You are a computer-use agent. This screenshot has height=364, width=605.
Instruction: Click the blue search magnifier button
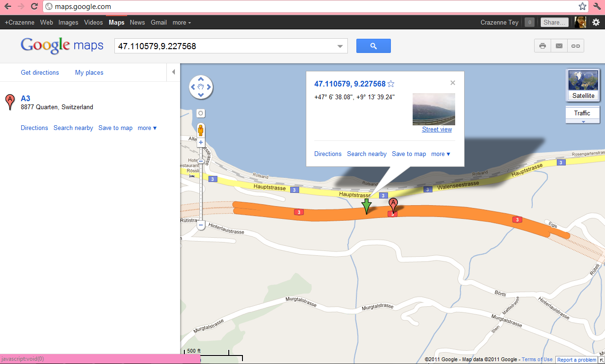tap(373, 46)
